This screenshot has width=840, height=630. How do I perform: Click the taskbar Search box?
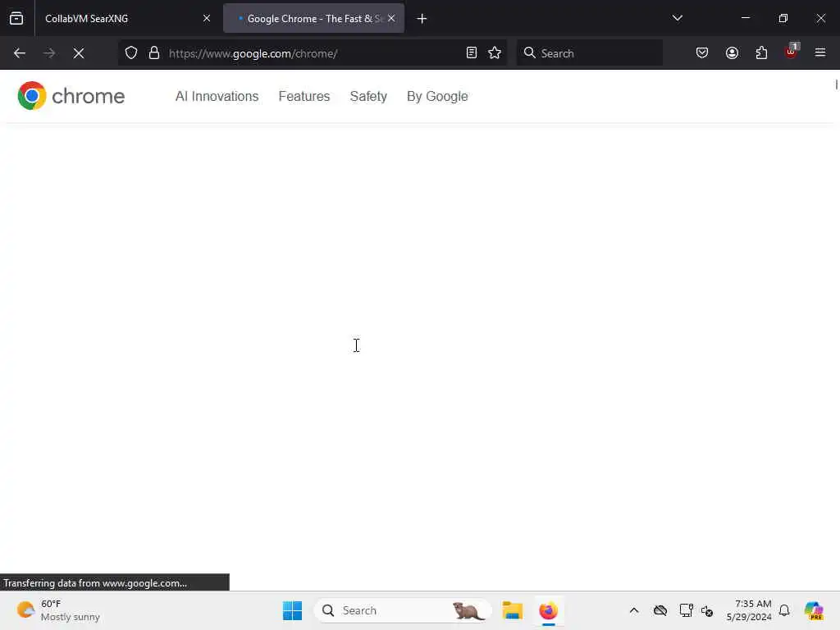[x=403, y=610]
